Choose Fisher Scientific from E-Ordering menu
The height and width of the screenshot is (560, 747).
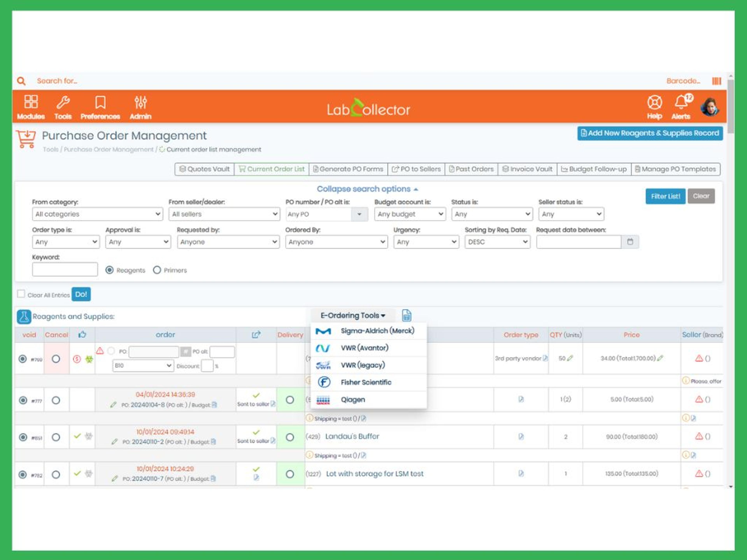click(x=366, y=382)
